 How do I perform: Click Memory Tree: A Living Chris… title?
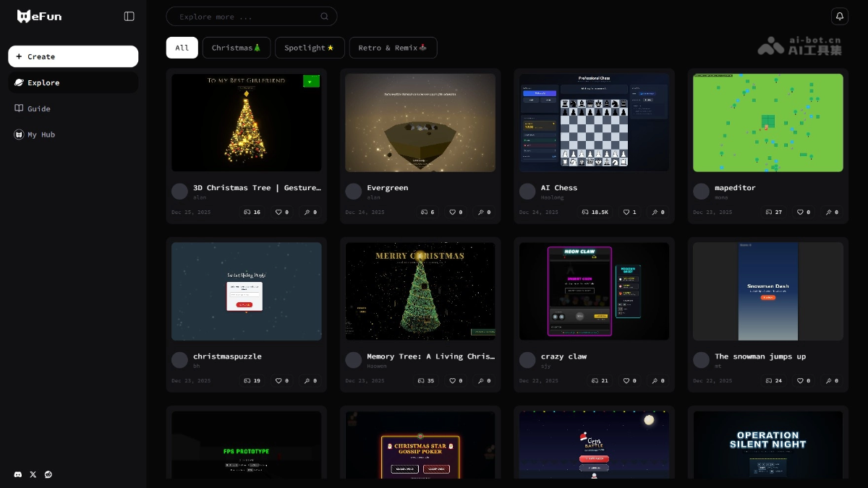[x=431, y=356]
